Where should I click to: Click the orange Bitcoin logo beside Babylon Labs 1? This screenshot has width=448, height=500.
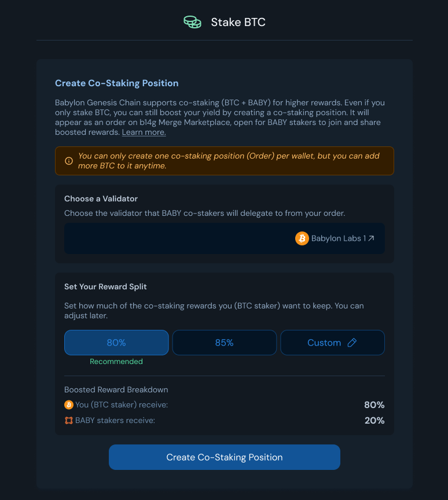[x=302, y=238]
